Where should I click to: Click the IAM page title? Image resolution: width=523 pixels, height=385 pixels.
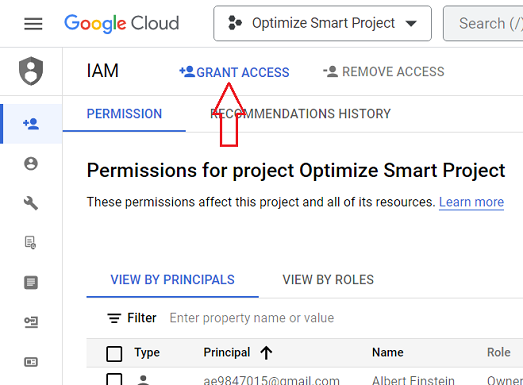click(102, 71)
